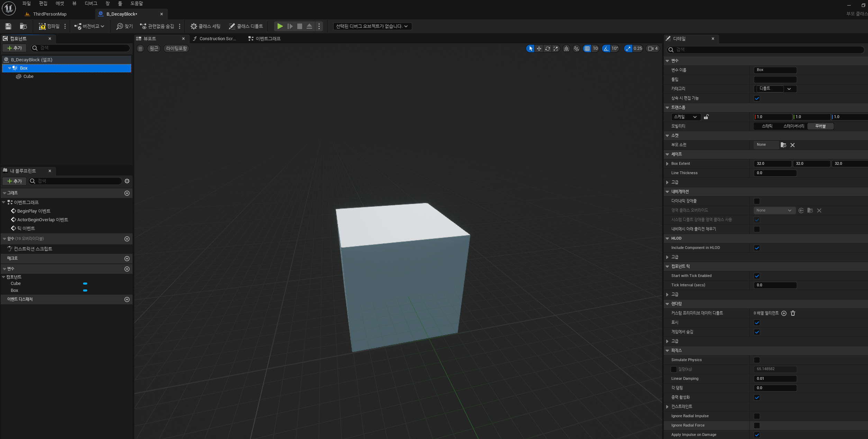
Task: Start the green Play simulation button
Action: 280,26
